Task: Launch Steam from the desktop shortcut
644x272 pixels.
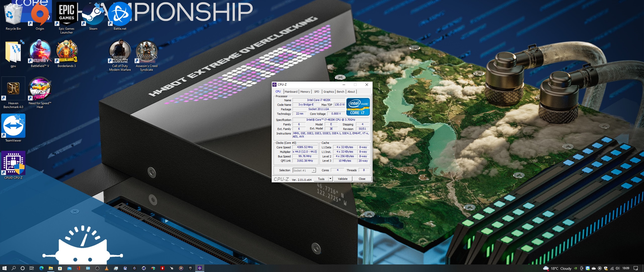Action: (93, 16)
